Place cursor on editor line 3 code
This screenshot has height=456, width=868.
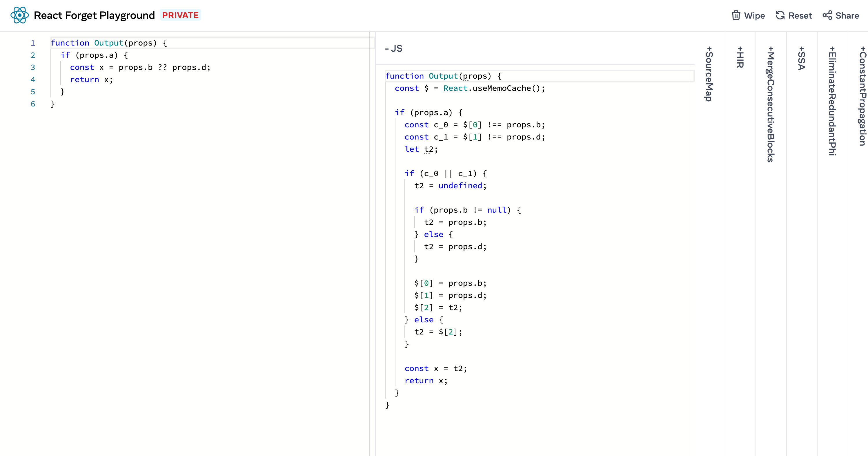pyautogui.click(x=140, y=67)
